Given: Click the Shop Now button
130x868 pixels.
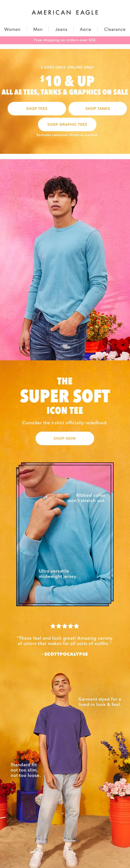Looking at the screenshot, I should click(x=65, y=438).
